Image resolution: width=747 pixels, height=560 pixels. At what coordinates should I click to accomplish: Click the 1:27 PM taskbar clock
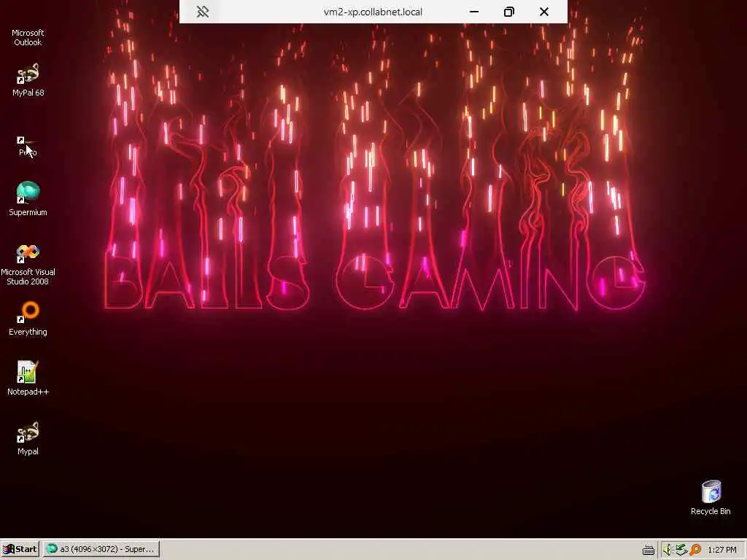coord(721,550)
